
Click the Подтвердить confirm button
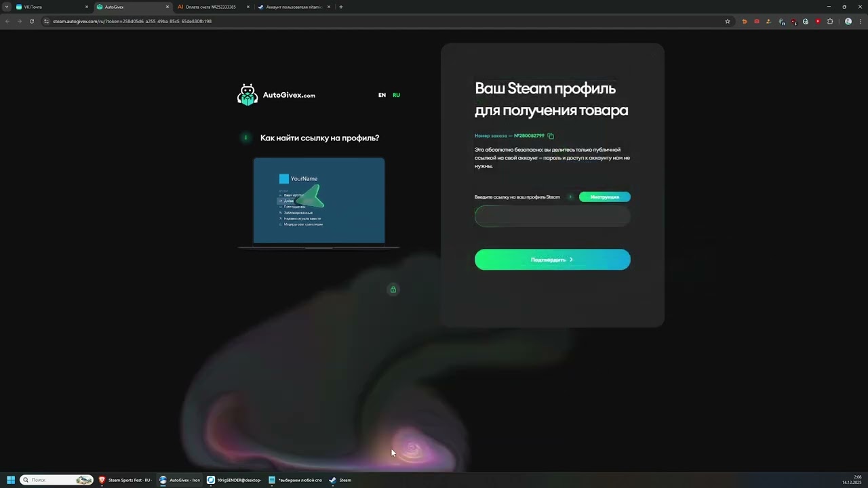(x=553, y=260)
